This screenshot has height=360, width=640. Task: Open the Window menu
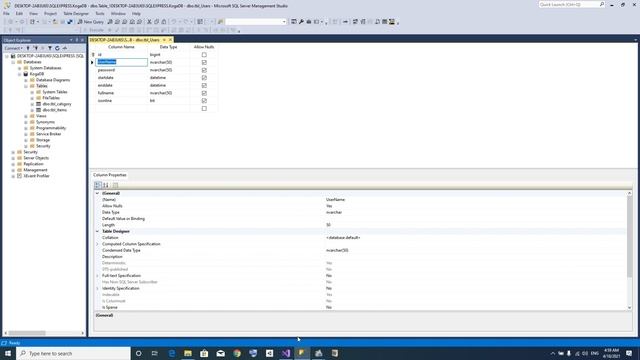point(118,13)
